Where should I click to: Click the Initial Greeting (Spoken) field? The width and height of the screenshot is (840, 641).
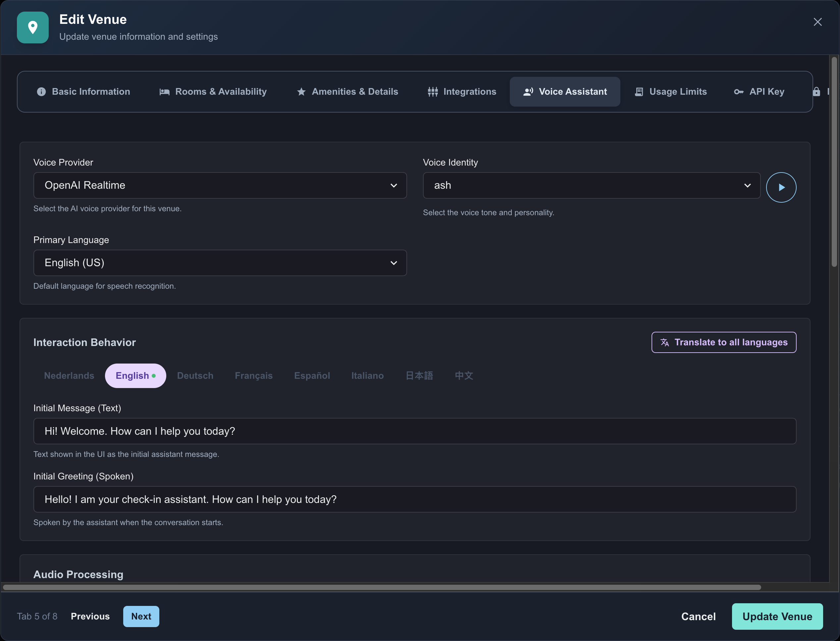pos(415,499)
